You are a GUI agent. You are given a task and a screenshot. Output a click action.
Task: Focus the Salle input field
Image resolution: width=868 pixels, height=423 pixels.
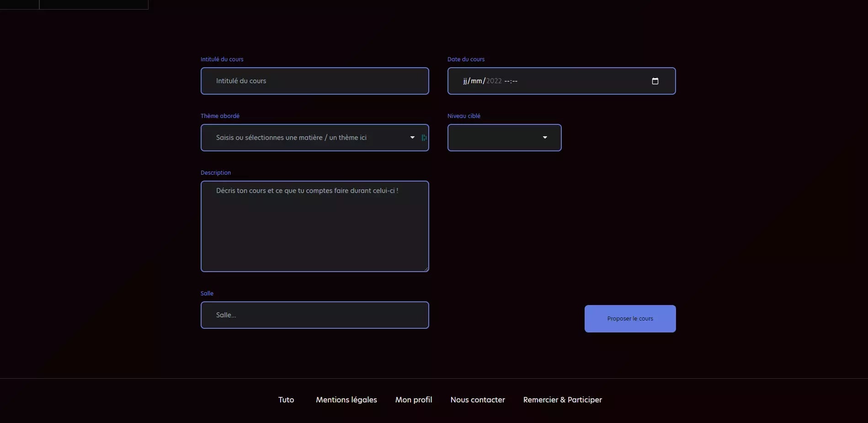(x=314, y=315)
